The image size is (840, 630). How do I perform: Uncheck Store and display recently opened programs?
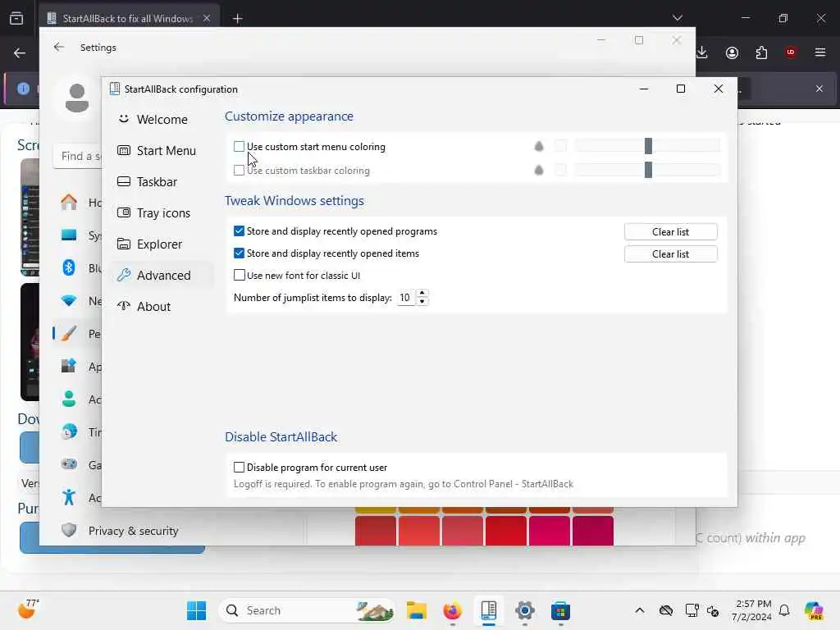coord(239,231)
